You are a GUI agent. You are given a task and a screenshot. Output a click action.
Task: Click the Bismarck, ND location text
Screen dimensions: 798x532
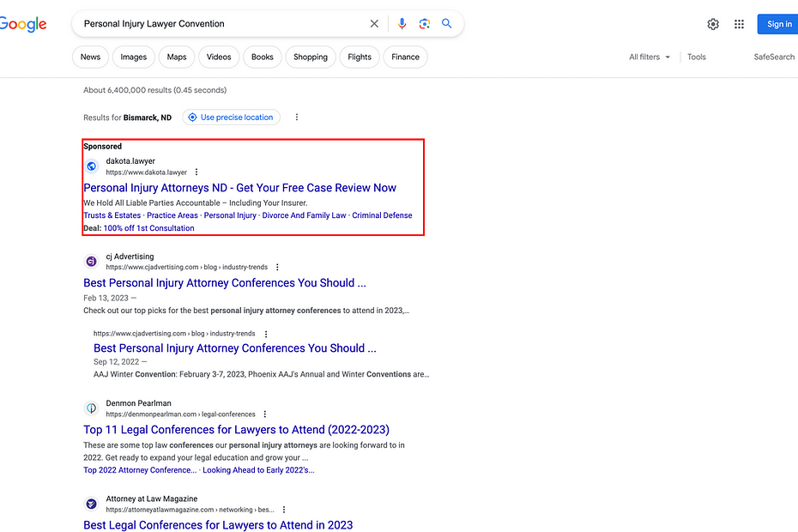coord(147,118)
